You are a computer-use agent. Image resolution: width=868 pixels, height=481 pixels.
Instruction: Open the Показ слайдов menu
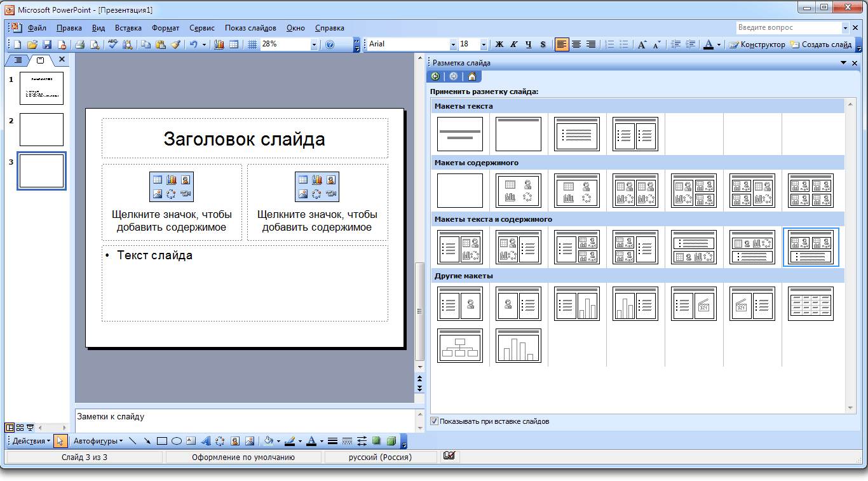click(250, 28)
